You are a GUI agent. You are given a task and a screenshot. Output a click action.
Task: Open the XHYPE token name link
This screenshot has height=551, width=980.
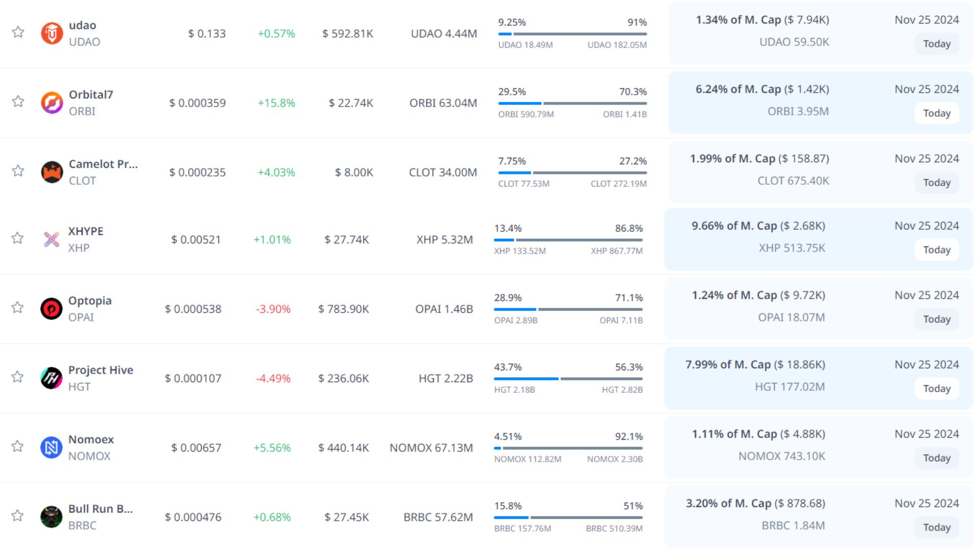coord(86,231)
